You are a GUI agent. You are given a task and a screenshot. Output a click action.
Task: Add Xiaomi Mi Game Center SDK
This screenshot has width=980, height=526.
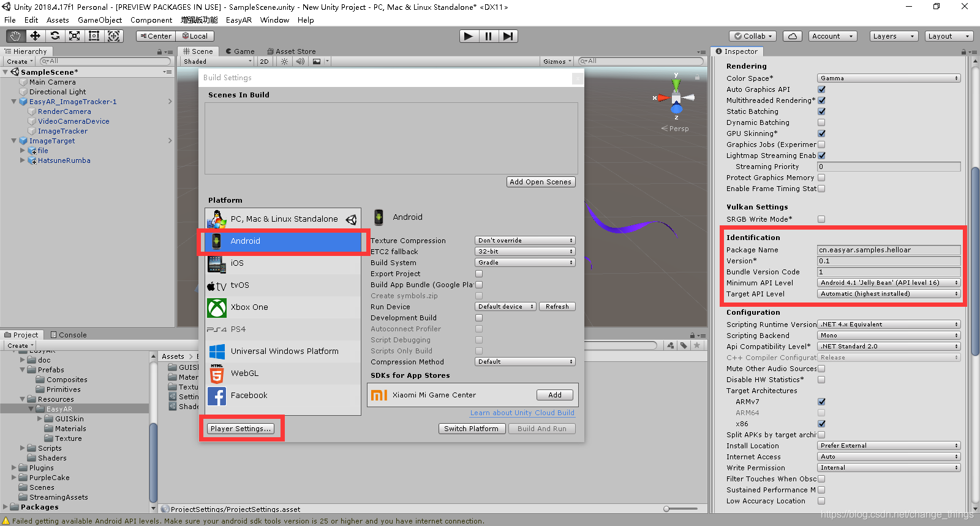[x=555, y=395]
